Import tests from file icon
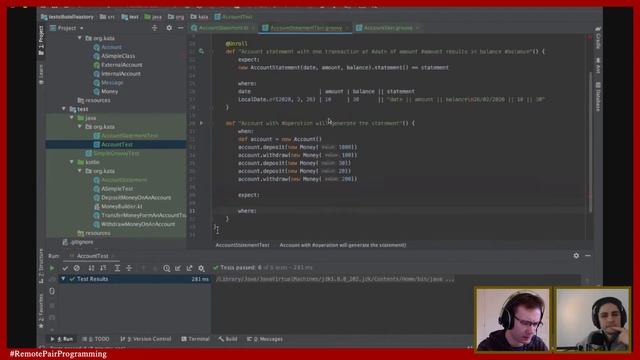 [x=178, y=268]
